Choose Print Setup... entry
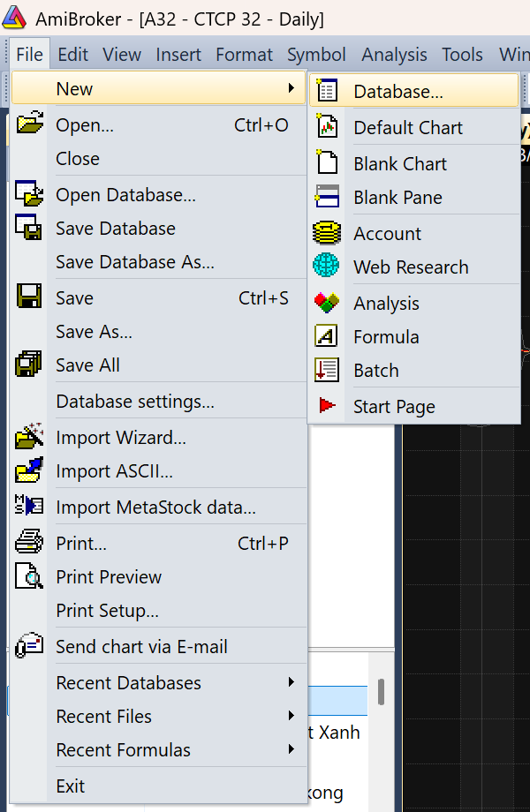This screenshot has height=812, width=530. 158,611
